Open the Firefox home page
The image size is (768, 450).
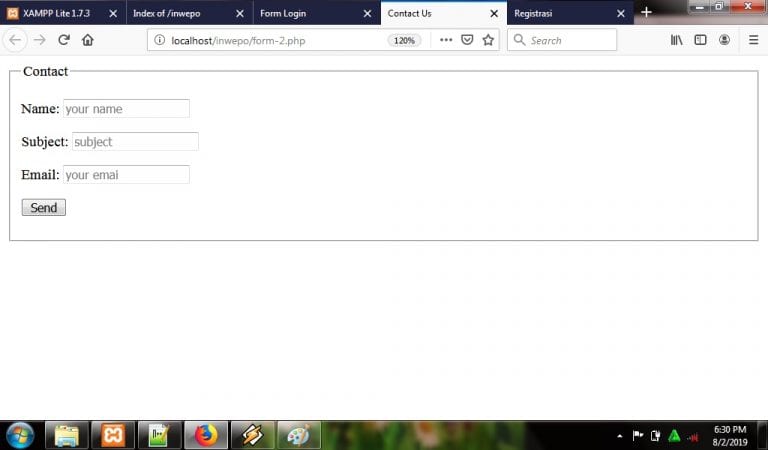click(x=88, y=40)
